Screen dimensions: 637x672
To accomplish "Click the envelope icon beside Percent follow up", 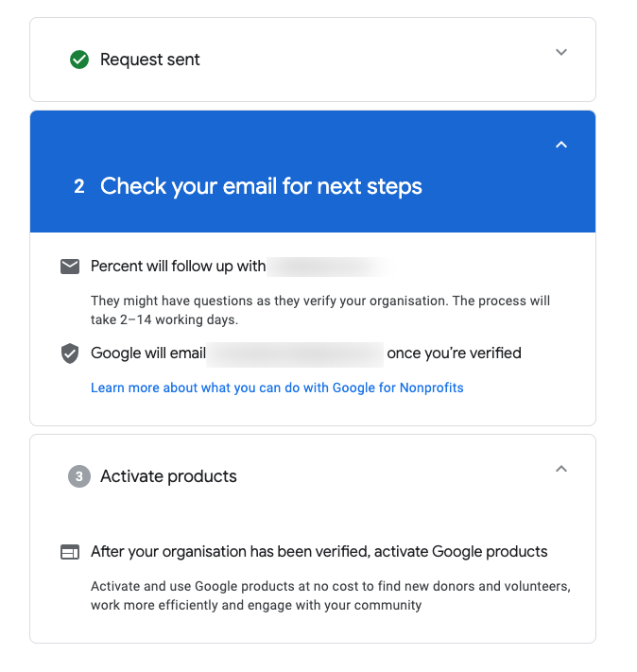I will click(x=70, y=267).
